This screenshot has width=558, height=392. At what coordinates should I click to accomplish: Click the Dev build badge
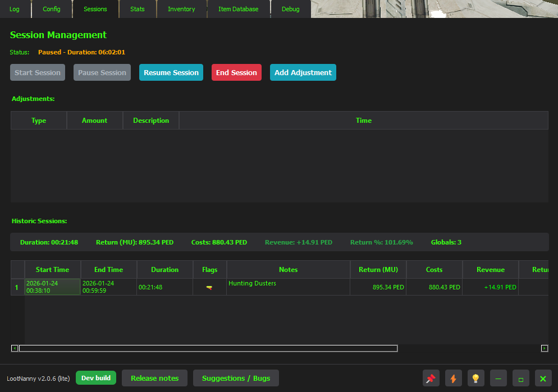pos(96,378)
